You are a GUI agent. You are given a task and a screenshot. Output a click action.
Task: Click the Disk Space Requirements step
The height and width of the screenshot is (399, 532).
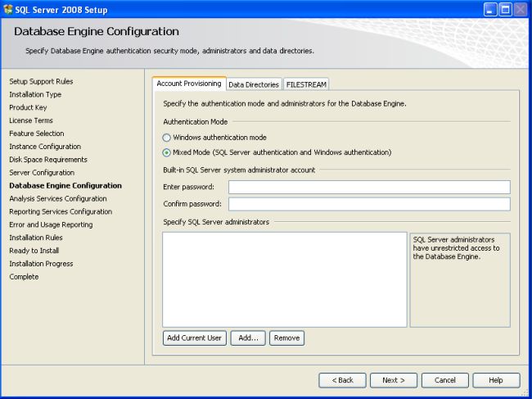tap(48, 160)
